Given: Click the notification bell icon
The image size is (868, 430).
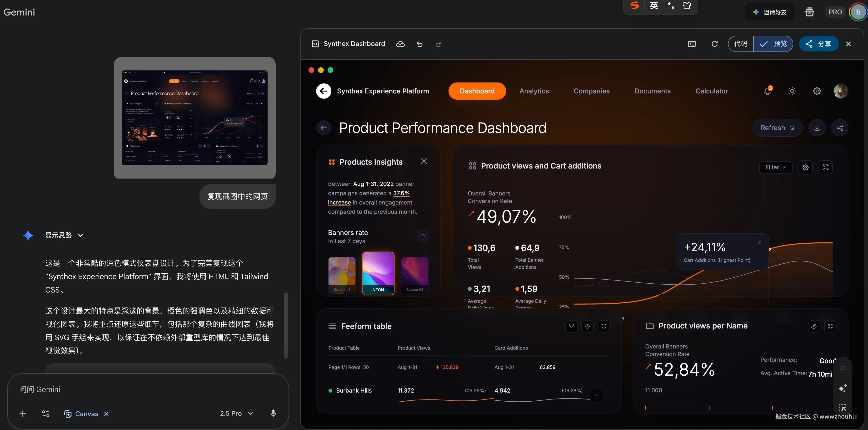Looking at the screenshot, I should coord(768,91).
